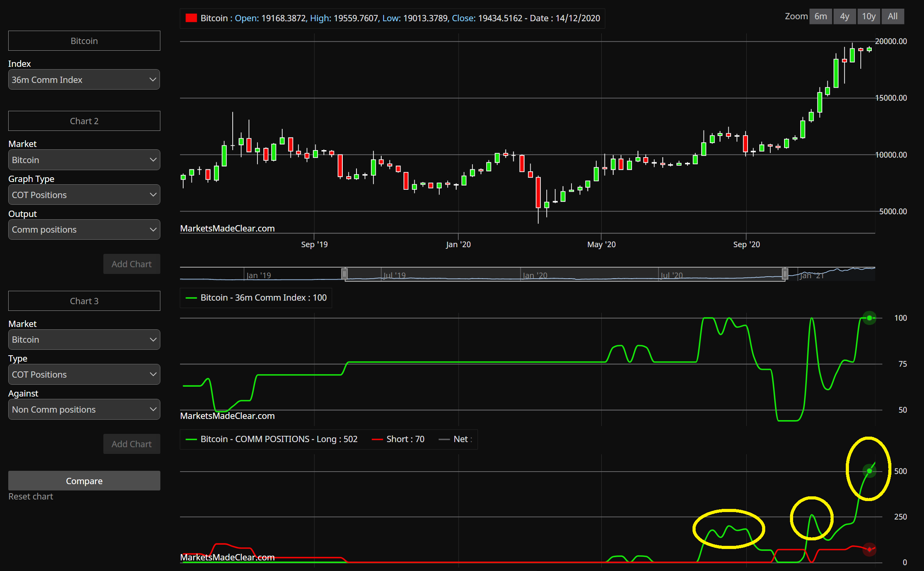Select Bitcoin button in the sidebar
This screenshot has height=571, width=924.
[x=84, y=40]
